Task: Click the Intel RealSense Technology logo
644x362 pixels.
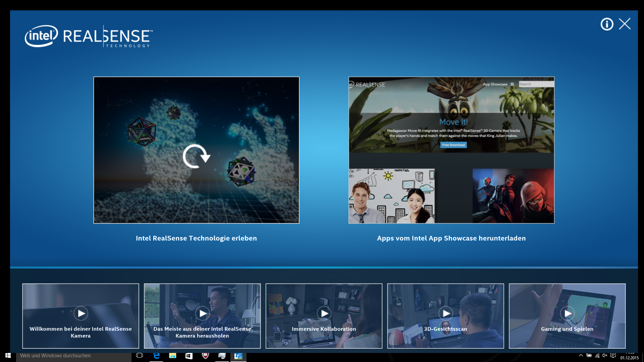Action: (89, 36)
